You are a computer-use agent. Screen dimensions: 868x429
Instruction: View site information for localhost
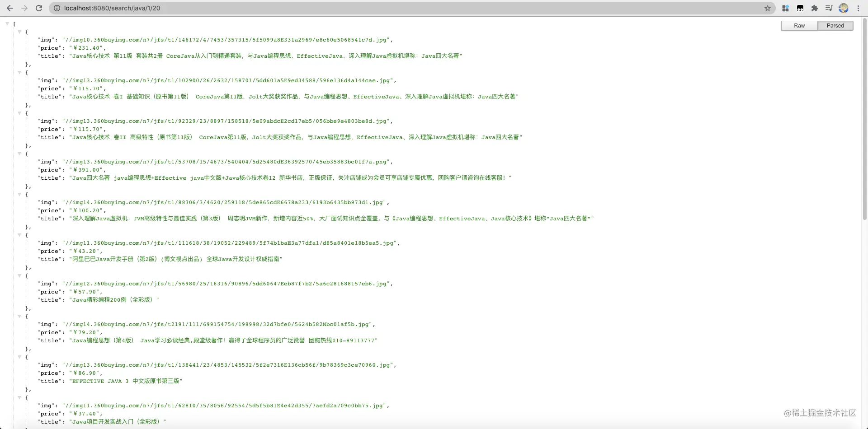click(x=57, y=8)
